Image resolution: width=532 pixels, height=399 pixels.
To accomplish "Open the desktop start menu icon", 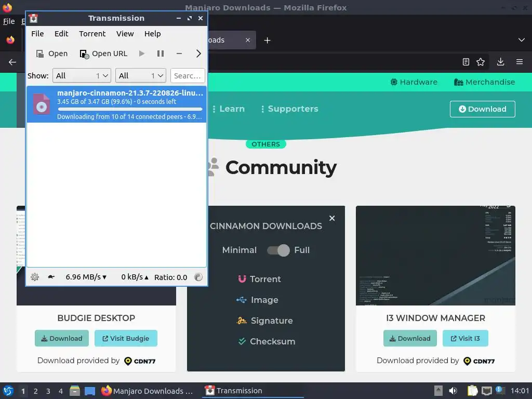I will click(8, 391).
